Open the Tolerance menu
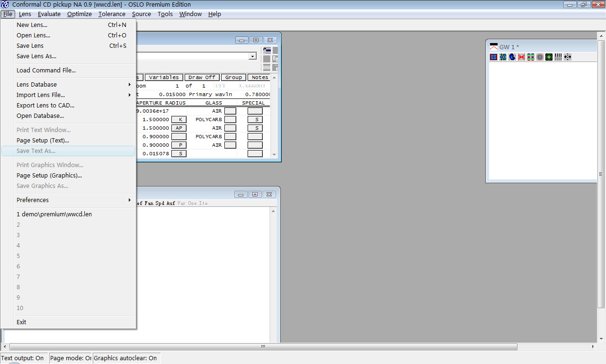This screenshot has width=606, height=364. tap(112, 14)
